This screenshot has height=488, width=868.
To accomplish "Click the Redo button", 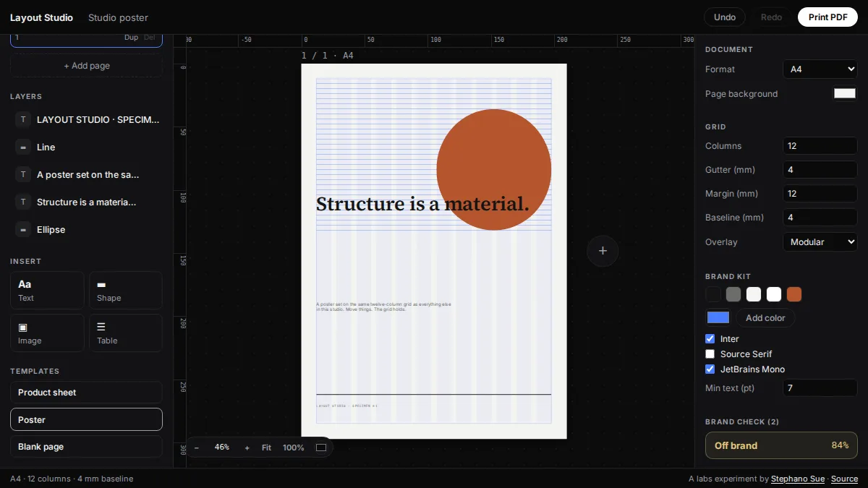I will pyautogui.click(x=771, y=17).
